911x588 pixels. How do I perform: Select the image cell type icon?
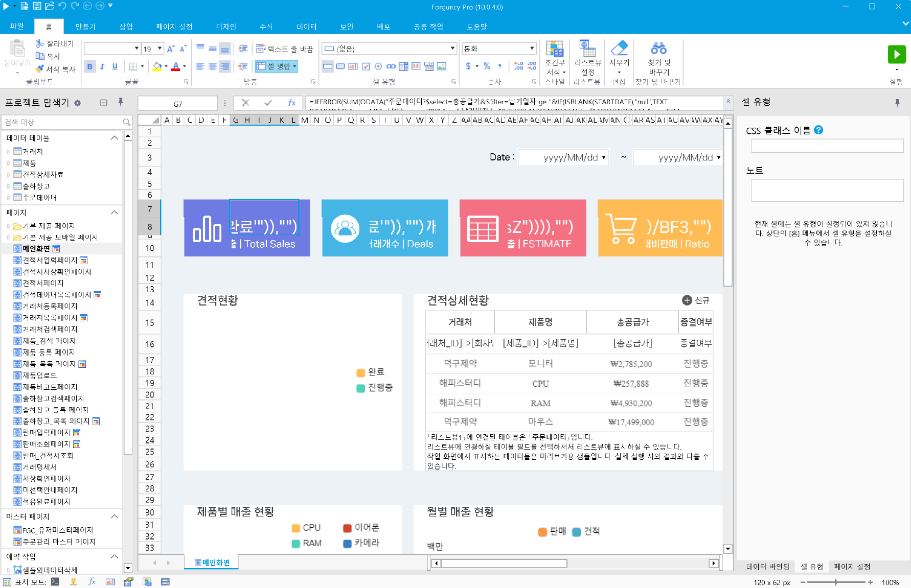point(442,66)
